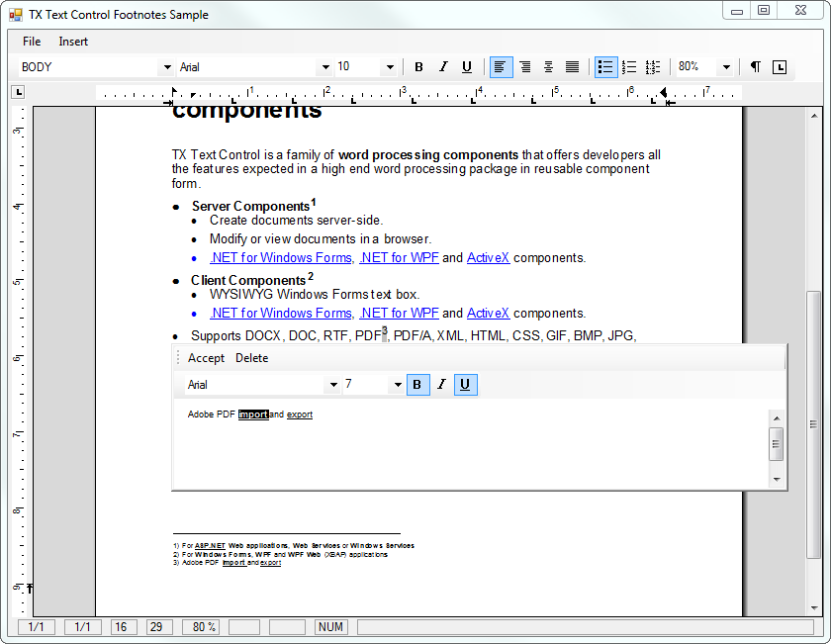This screenshot has width=831, height=644.
Task: Toggle Underline in the footnote editor
Action: 465,385
